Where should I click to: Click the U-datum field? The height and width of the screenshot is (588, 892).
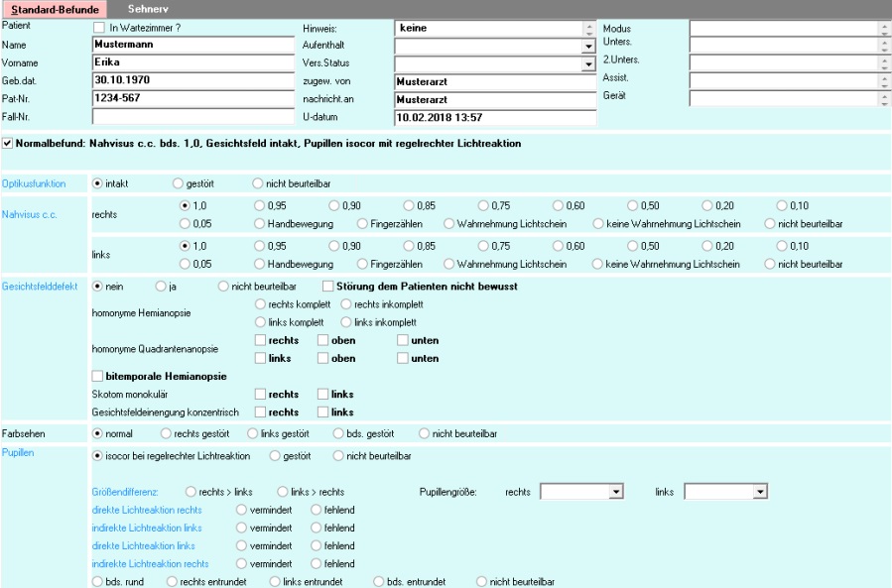pos(495,118)
